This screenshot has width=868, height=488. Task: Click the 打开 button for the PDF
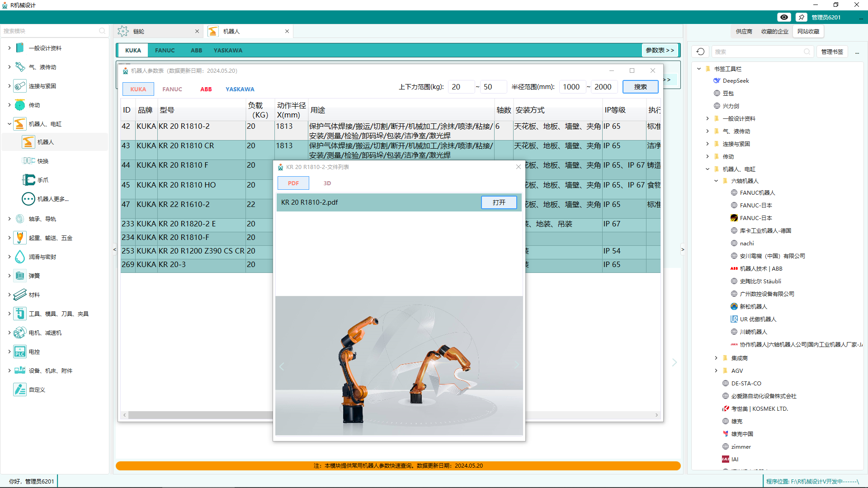499,202
